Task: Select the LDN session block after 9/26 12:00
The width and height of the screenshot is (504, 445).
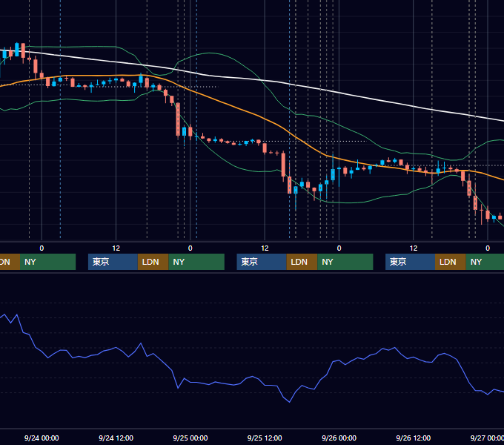Action: pos(451,262)
